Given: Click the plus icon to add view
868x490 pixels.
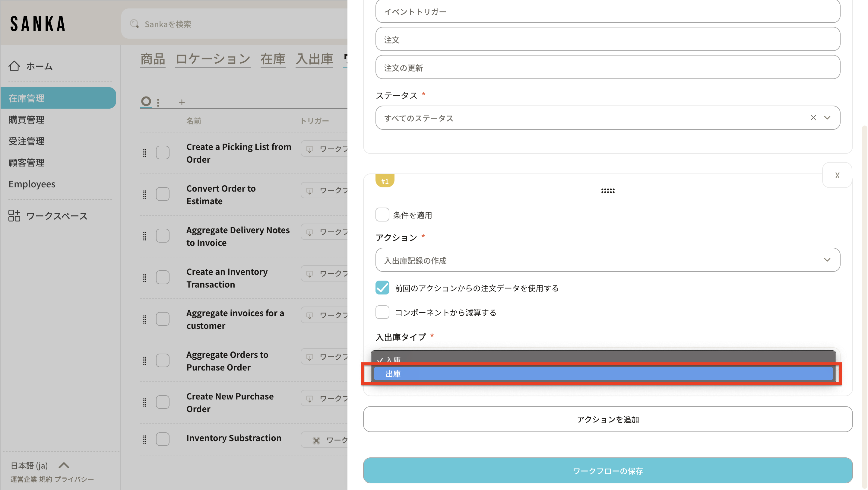Looking at the screenshot, I should coord(182,102).
